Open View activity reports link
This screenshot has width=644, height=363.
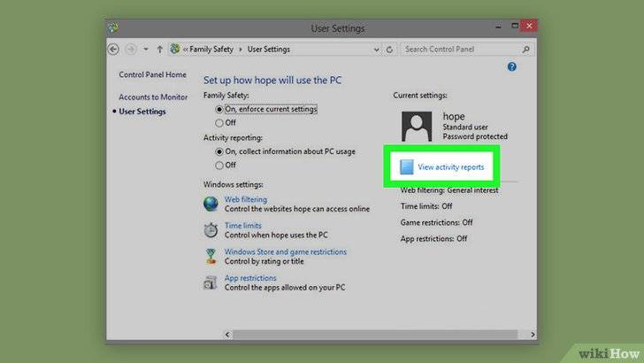451,166
